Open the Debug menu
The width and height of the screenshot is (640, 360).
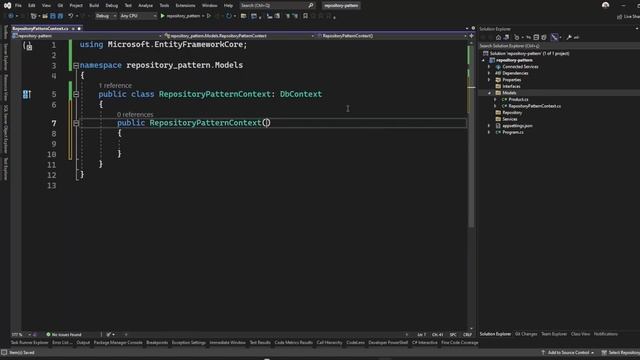(x=111, y=6)
